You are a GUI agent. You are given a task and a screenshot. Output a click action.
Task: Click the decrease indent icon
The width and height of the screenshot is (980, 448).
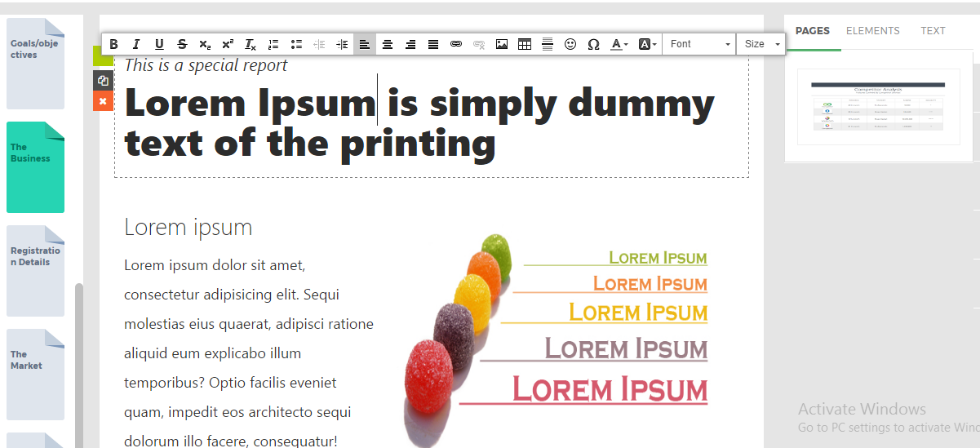point(319,44)
